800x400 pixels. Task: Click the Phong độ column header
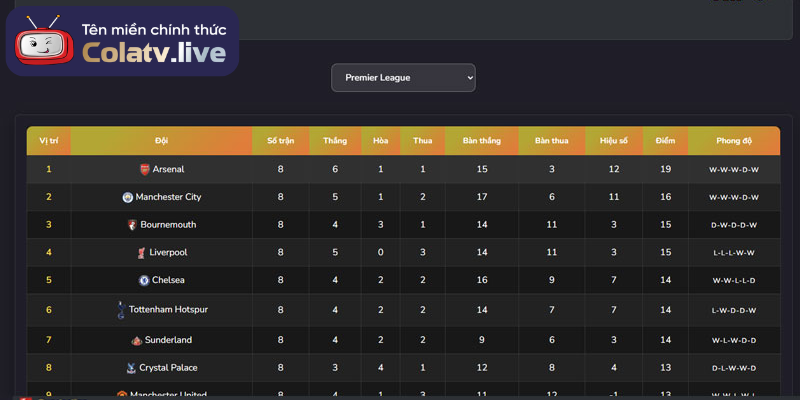(x=733, y=141)
